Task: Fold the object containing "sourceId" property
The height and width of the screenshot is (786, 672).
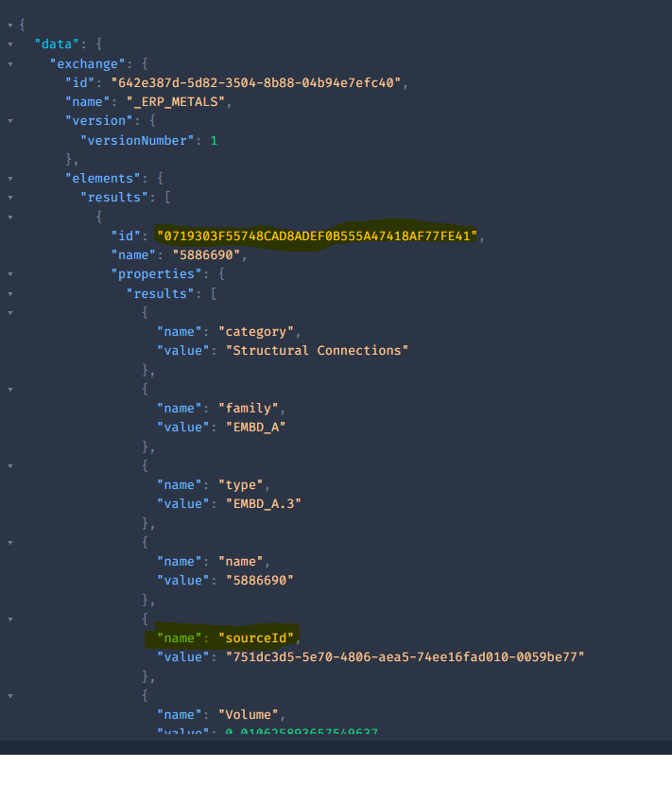Action: 10,620
